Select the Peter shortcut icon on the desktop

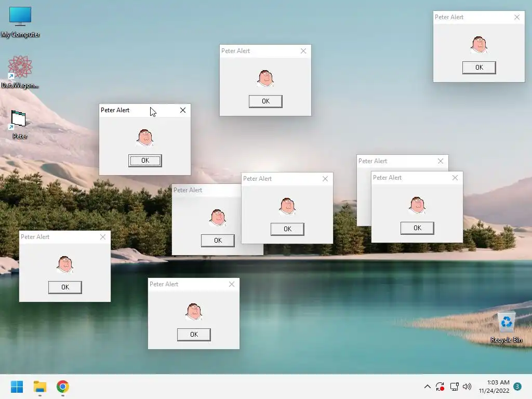19,124
